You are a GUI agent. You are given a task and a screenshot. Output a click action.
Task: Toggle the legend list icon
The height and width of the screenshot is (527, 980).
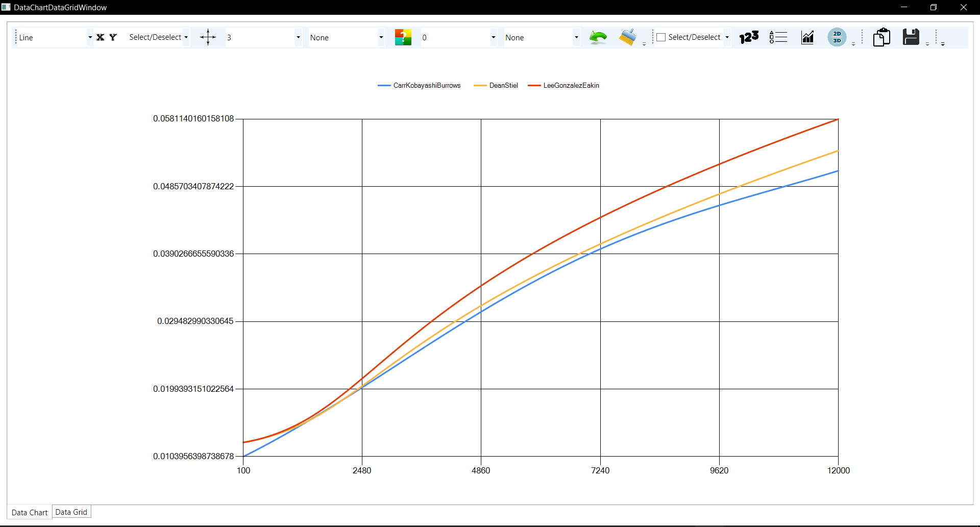click(778, 37)
